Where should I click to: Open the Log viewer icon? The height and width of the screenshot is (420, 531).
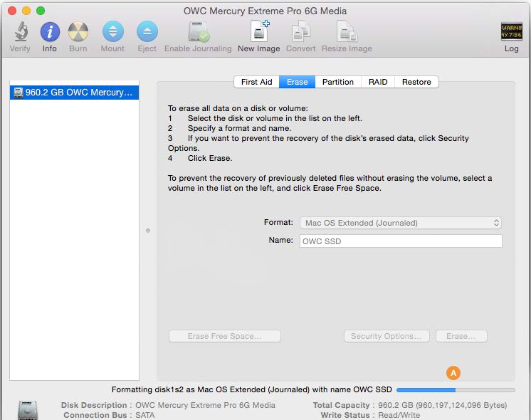(511, 31)
